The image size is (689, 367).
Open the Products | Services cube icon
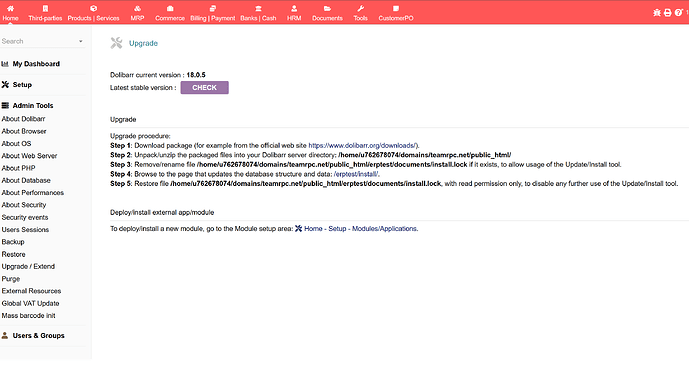pyautogui.click(x=93, y=8)
